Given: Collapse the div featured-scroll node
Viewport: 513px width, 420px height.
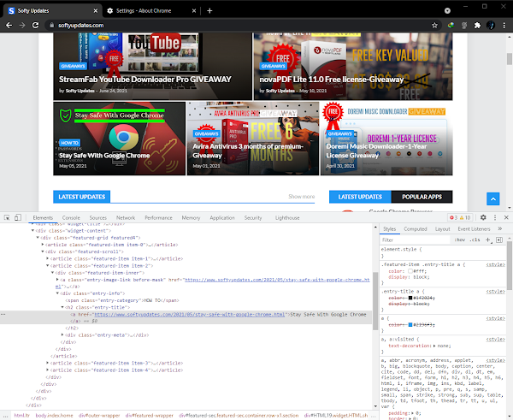Looking at the screenshot, I should (x=43, y=251).
